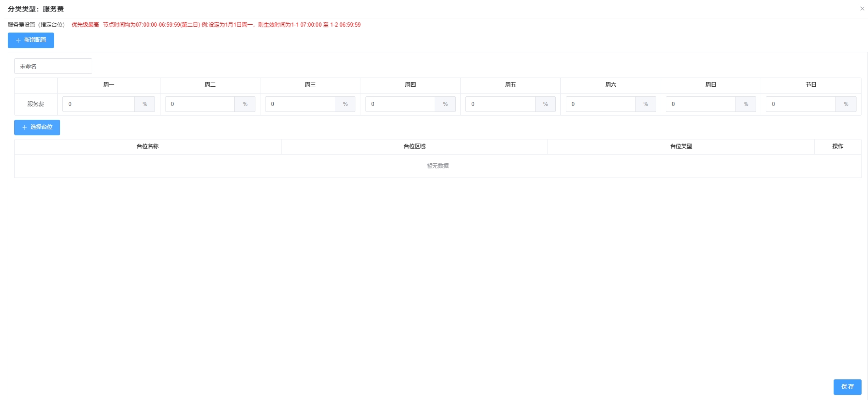Click the 暂无数据 empty table row
The width and height of the screenshot is (868, 400).
(x=437, y=166)
